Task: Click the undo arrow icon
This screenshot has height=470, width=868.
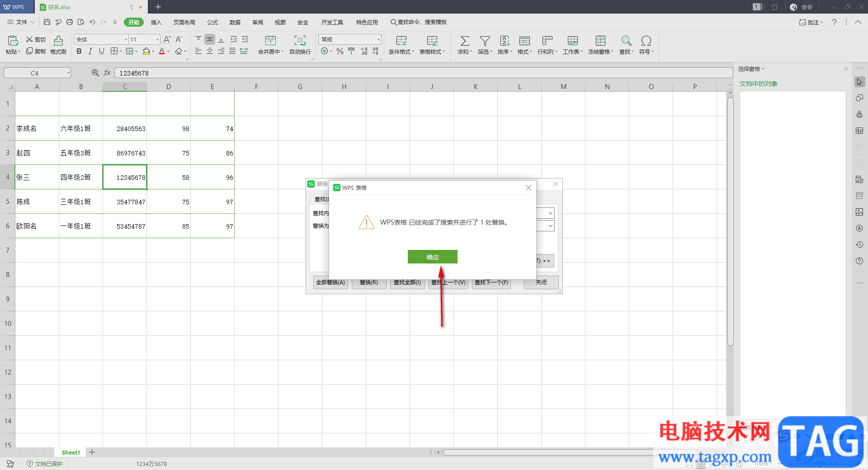Action: (x=92, y=22)
